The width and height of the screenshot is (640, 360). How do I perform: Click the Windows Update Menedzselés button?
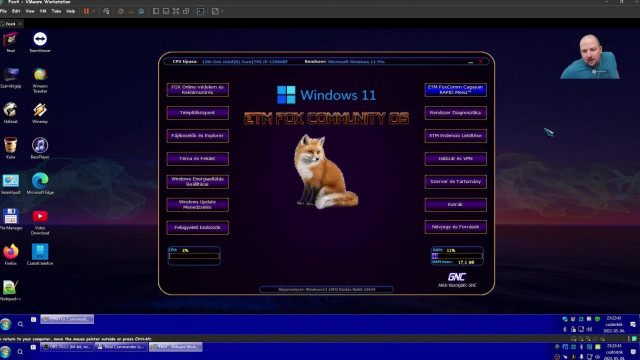[x=198, y=204]
